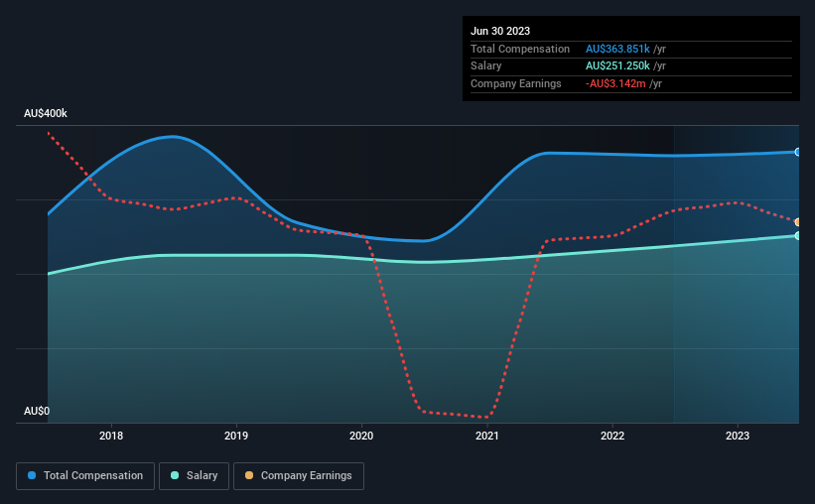Screen dimensions: 815x504
Task: Select the Company Earnings endpoint marker
Action: (797, 222)
